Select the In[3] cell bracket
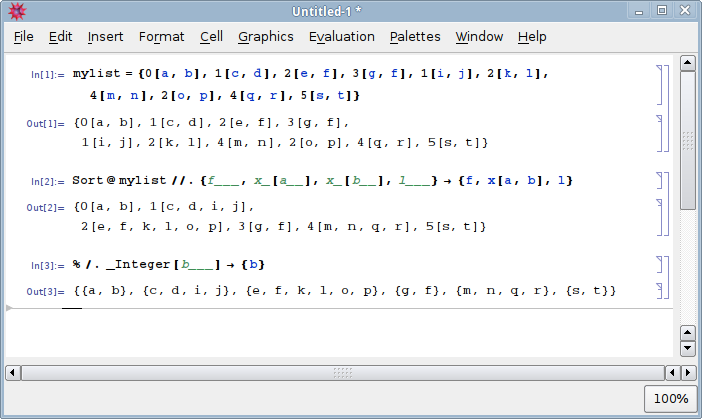The height and width of the screenshot is (419, 702). [659, 265]
